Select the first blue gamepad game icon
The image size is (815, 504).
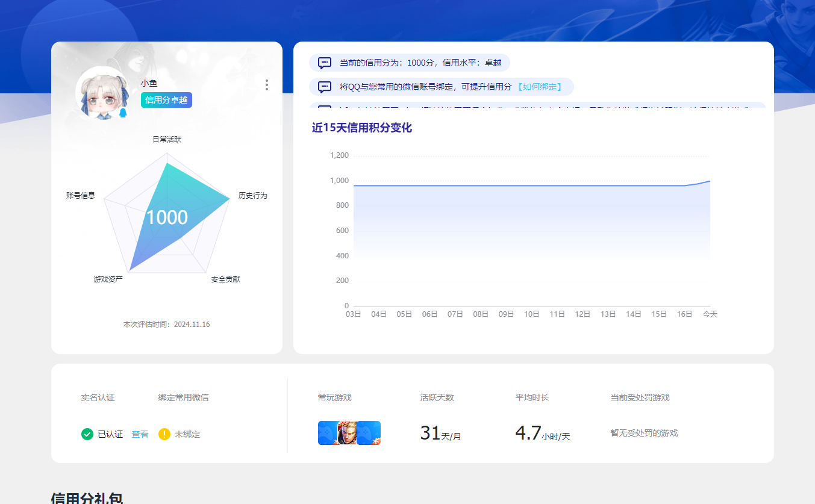pos(329,433)
